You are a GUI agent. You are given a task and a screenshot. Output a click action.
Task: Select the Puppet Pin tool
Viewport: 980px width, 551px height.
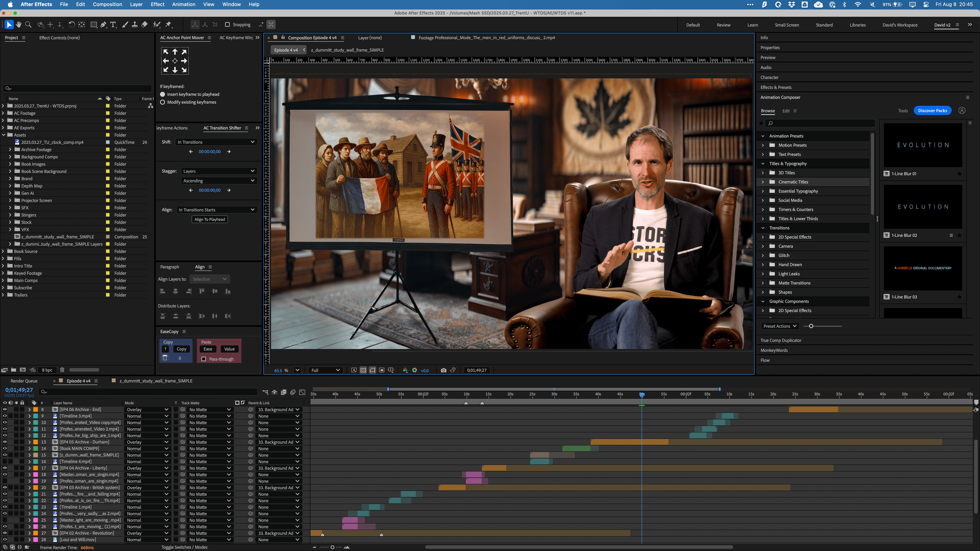coord(169,24)
